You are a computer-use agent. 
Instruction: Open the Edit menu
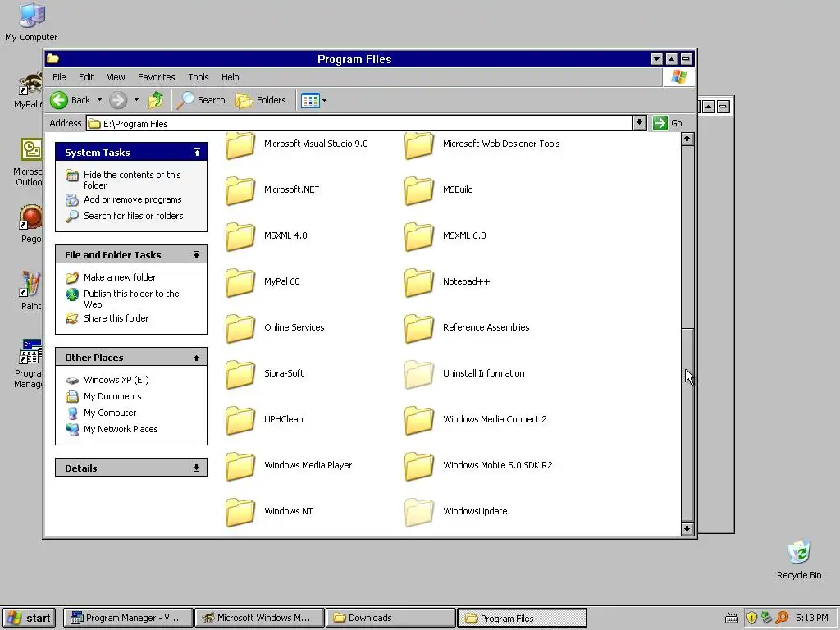pos(85,77)
